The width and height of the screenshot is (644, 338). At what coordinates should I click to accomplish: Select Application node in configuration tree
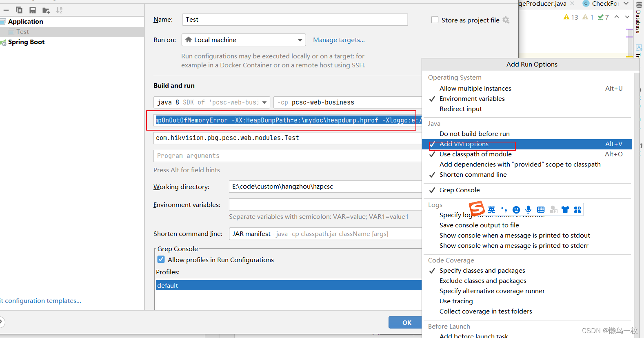click(x=25, y=22)
